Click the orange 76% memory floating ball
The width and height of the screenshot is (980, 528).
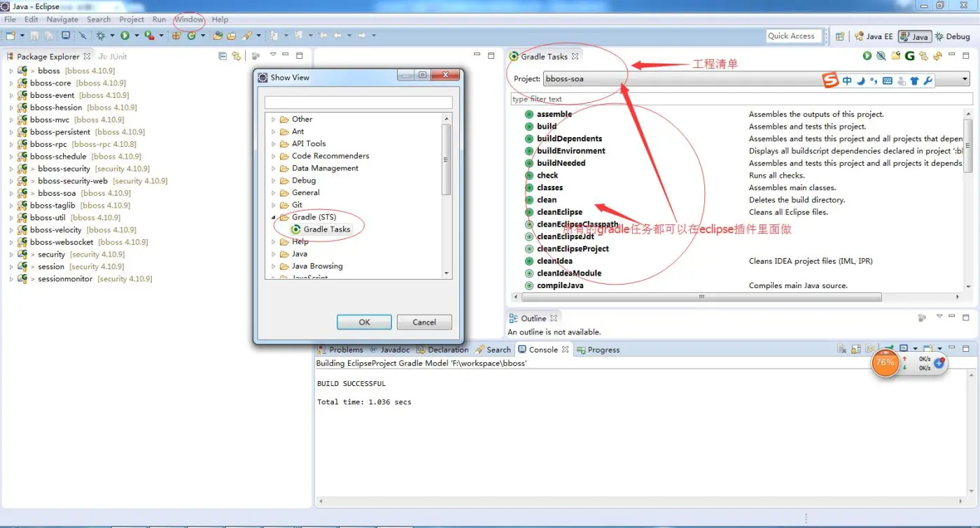pyautogui.click(x=885, y=362)
